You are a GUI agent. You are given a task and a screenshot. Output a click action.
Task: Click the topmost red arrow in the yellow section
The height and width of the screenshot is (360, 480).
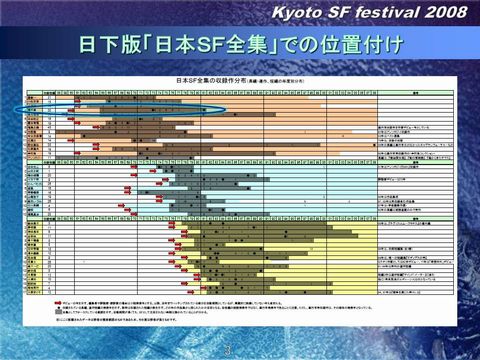click(x=172, y=223)
